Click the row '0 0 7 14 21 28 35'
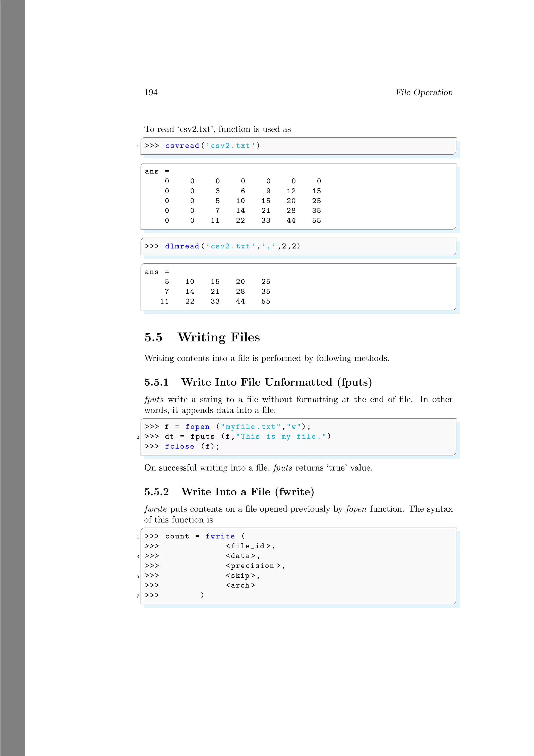The image size is (534, 756). click(243, 211)
